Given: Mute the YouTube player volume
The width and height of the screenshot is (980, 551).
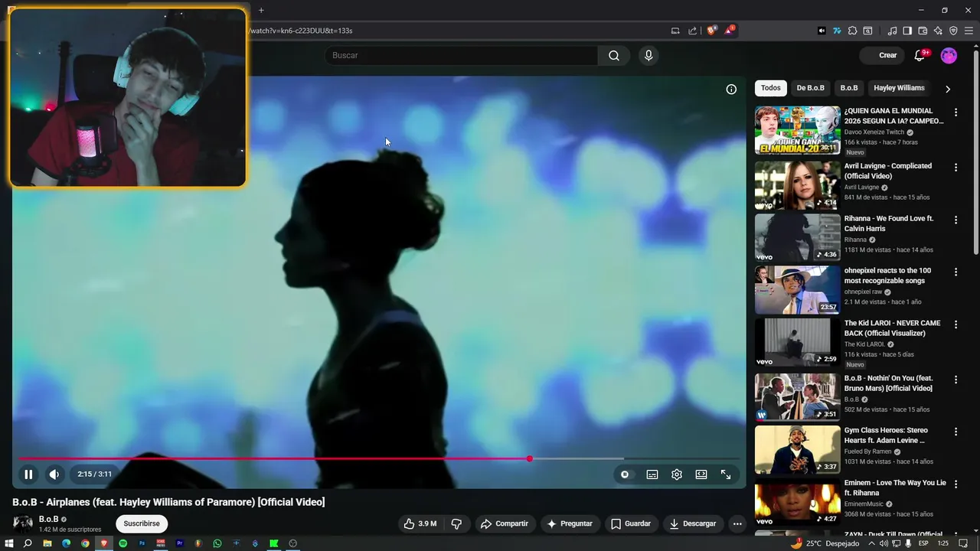Looking at the screenshot, I should (54, 474).
